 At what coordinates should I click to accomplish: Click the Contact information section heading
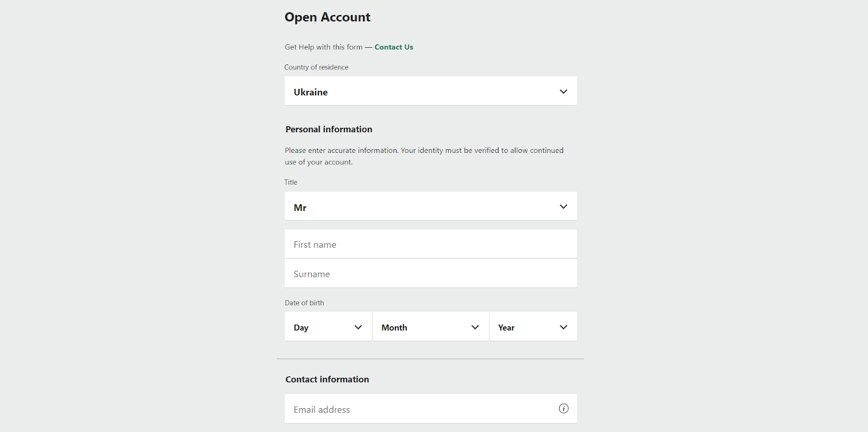(x=327, y=379)
